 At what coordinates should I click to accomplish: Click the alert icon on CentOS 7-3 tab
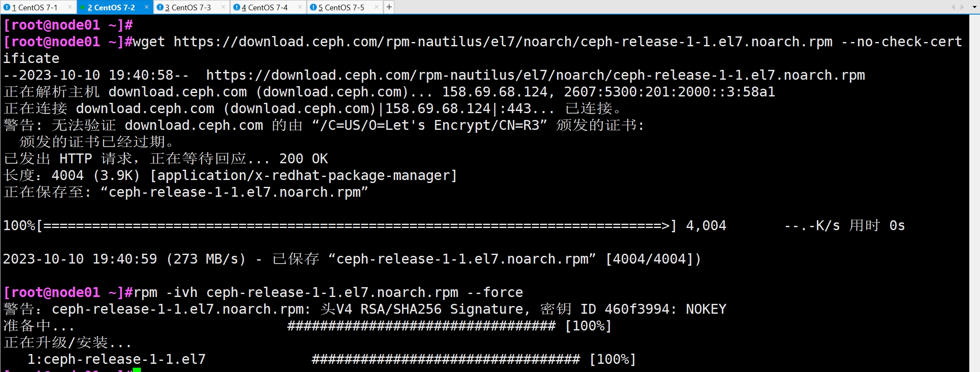tap(160, 7)
